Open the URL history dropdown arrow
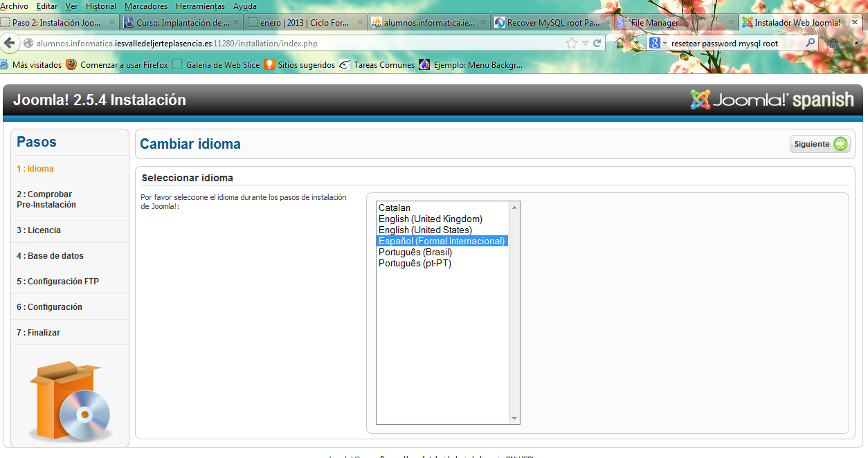The width and height of the screenshot is (868, 458). [585, 43]
